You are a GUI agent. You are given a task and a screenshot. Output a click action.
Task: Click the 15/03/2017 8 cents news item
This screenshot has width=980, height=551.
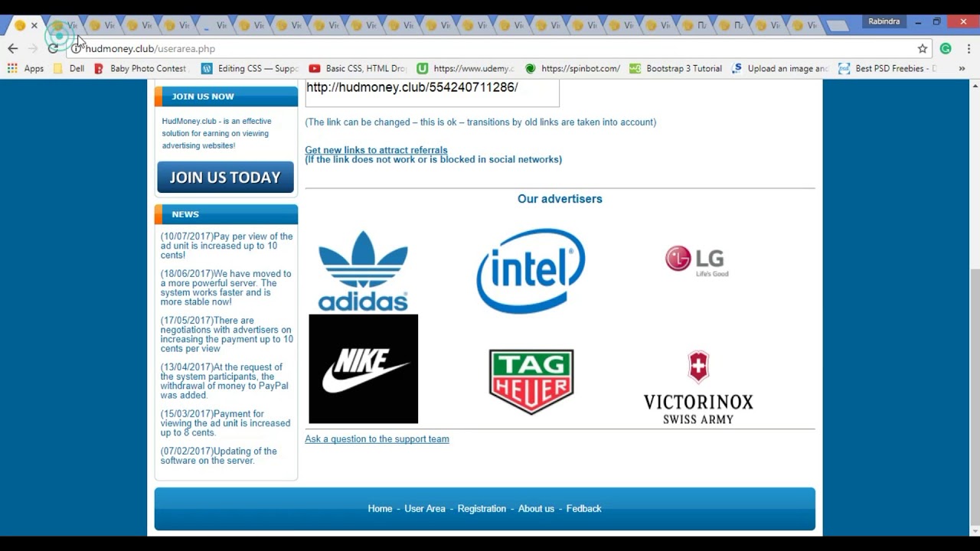tap(225, 423)
